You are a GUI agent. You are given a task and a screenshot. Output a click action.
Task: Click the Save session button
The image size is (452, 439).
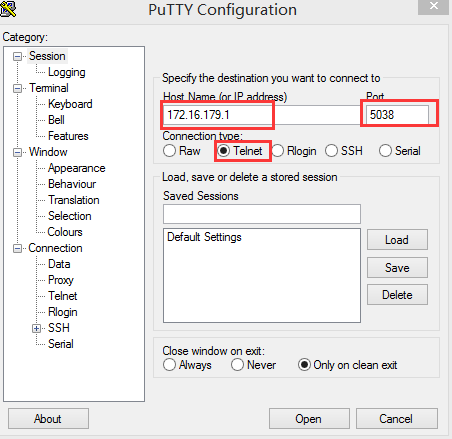coord(397,268)
